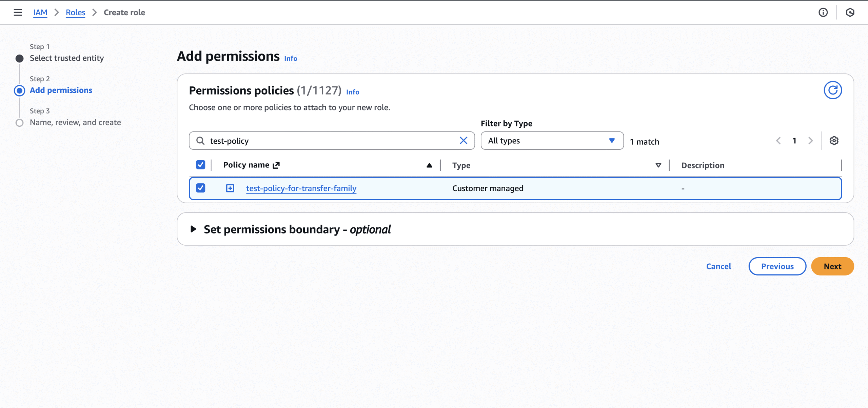Viewport: 868px width, 408px height.
Task: Open the Type column filter arrow
Action: tap(658, 165)
